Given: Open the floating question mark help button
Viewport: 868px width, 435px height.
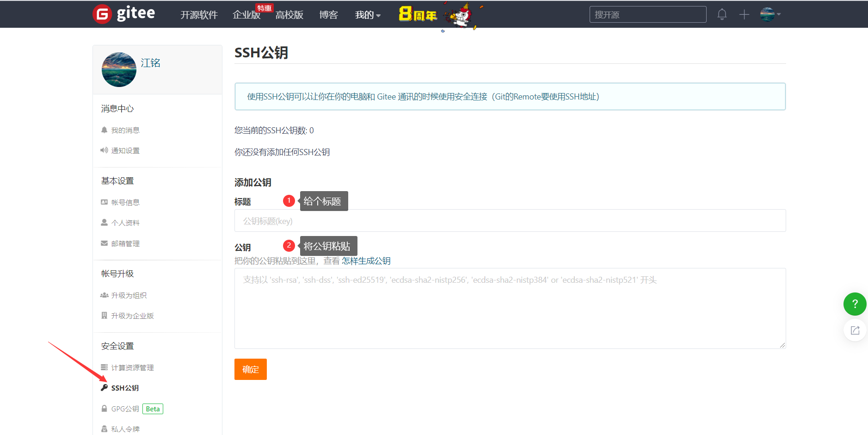Looking at the screenshot, I should [855, 304].
